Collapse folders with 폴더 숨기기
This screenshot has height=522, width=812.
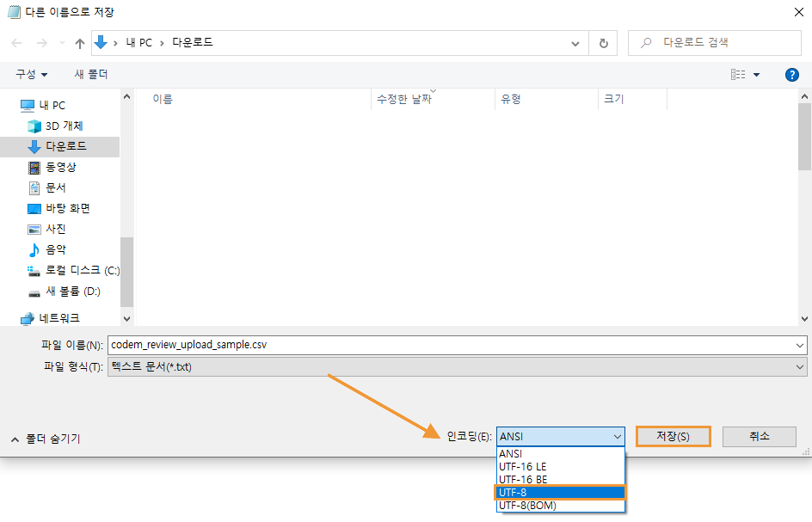[46, 439]
